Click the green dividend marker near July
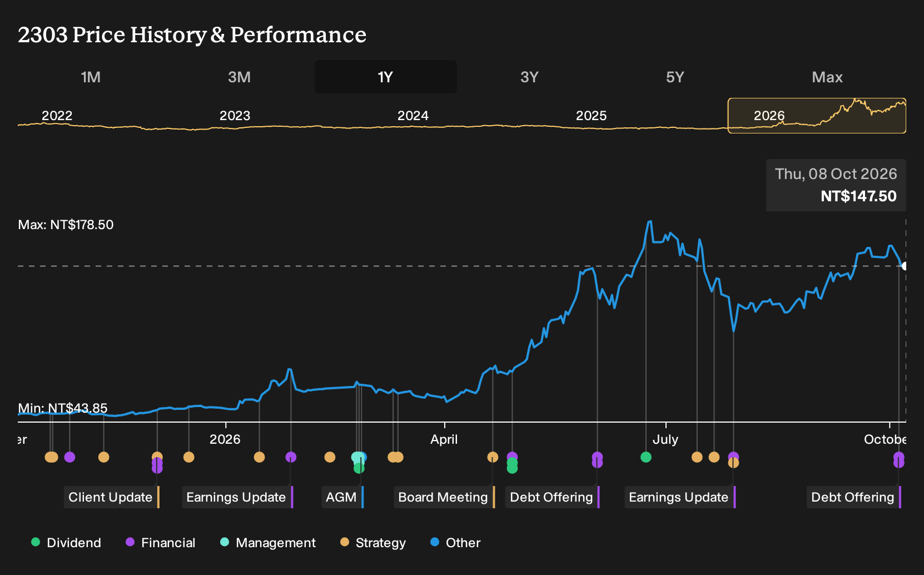 click(645, 457)
